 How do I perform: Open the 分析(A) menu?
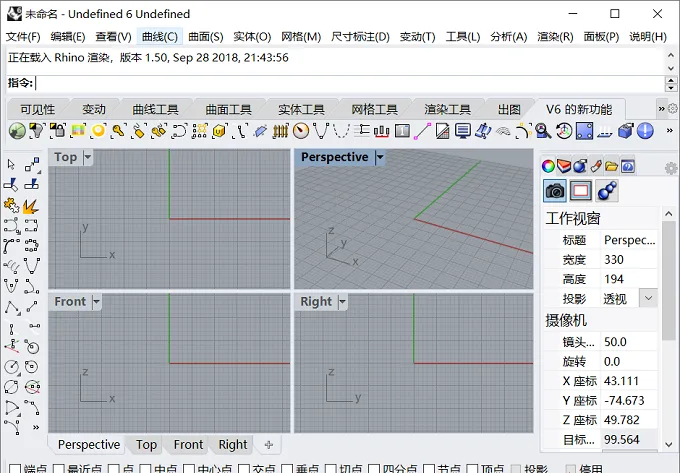click(509, 36)
